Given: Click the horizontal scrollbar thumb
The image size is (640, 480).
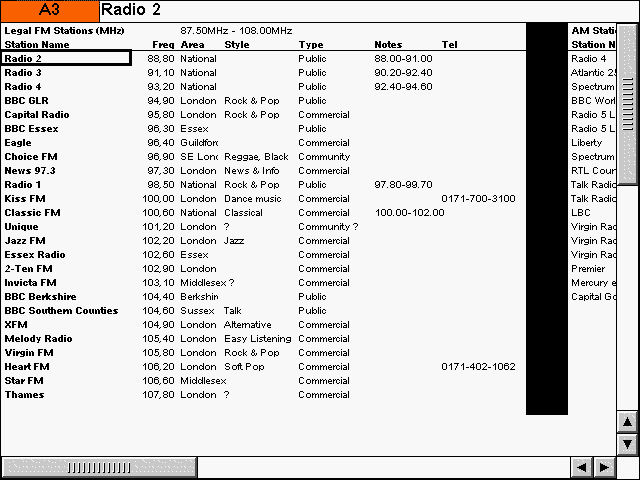Looking at the screenshot, I should pos(99,467).
